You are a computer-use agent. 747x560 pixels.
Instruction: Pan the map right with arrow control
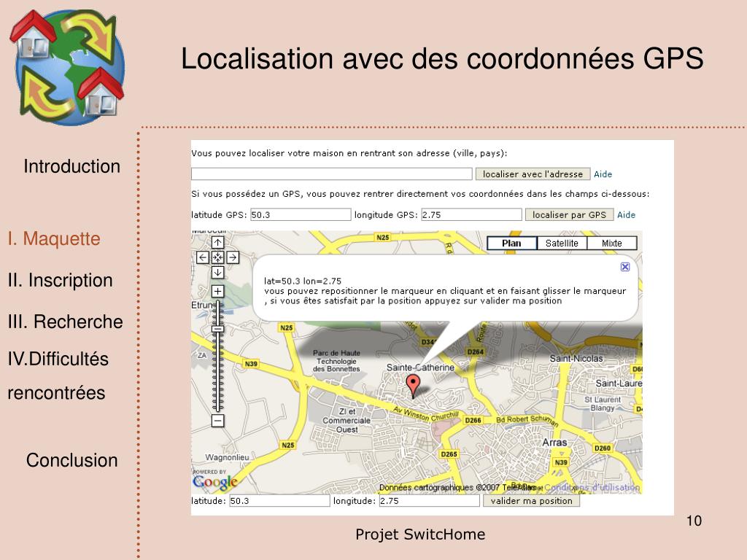click(233, 257)
